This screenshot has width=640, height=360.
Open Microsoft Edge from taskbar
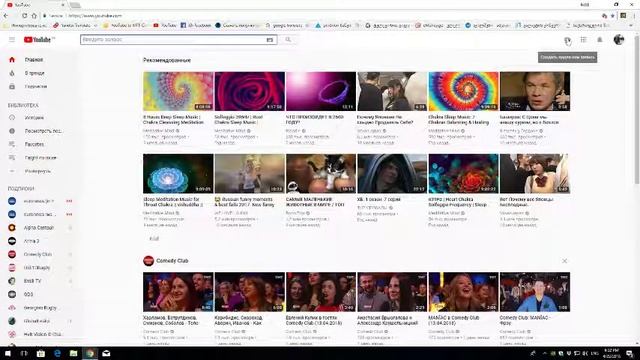click(57, 353)
